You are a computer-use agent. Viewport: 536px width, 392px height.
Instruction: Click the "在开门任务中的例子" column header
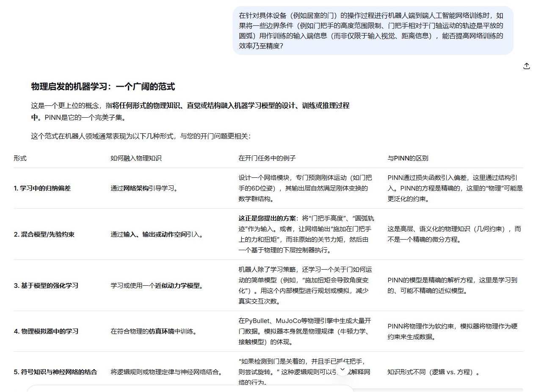point(267,158)
